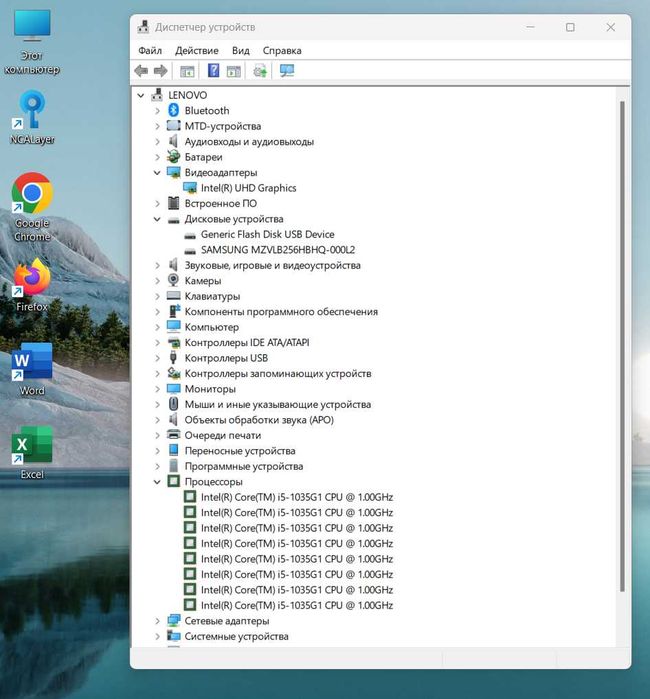The height and width of the screenshot is (699, 650).
Task: Click the update driver toolbar icon
Action: tap(260, 71)
